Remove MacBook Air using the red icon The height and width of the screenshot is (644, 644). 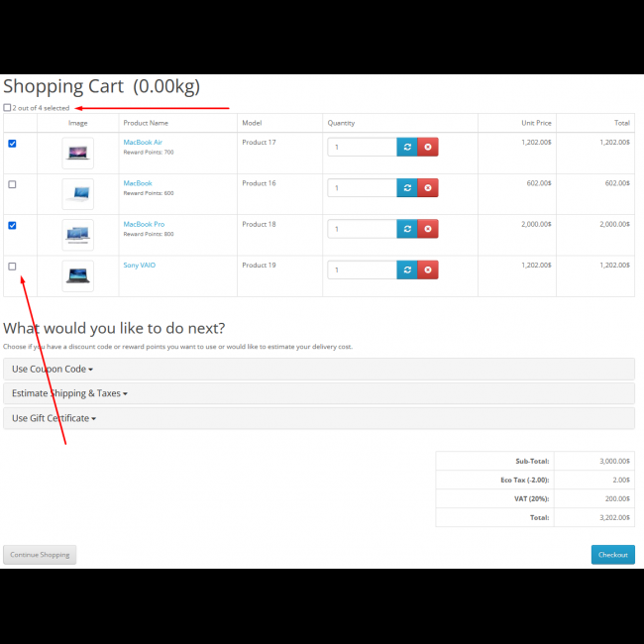[428, 147]
